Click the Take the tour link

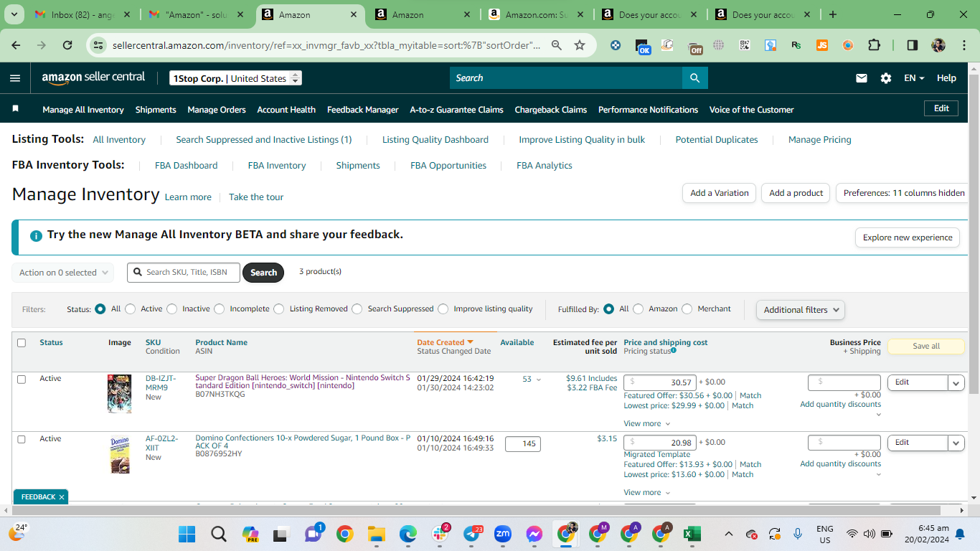point(256,197)
